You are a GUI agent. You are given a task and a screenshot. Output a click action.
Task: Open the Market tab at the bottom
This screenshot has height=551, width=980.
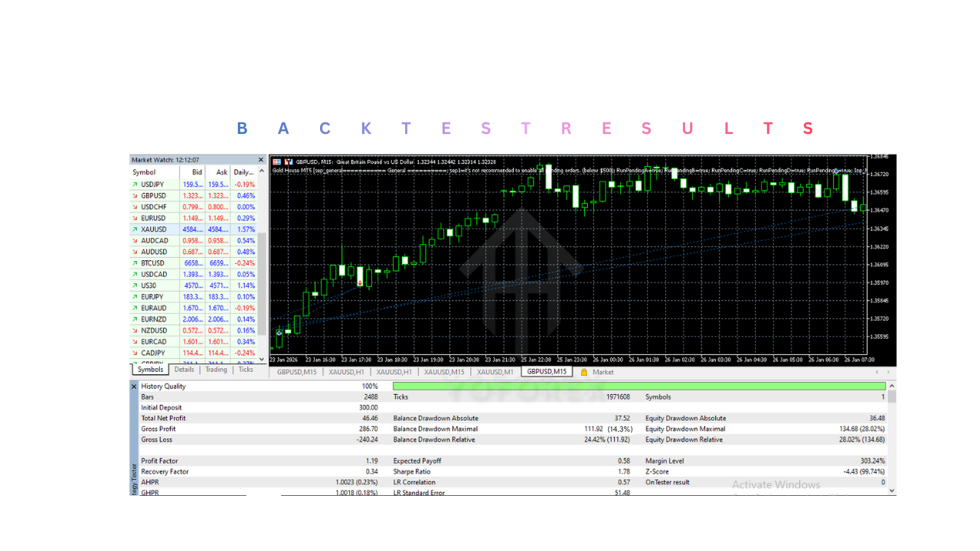pos(602,370)
